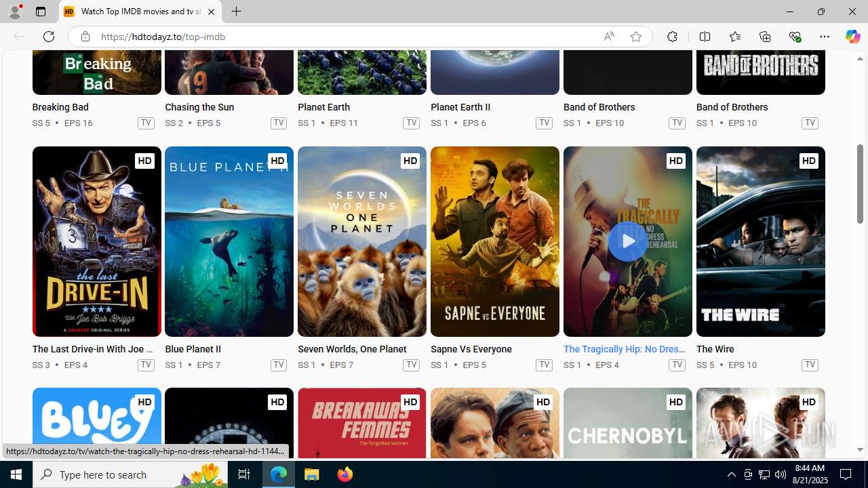Viewport: 868px width, 488px height.
Task: Open Seven Worlds, One Planet title link
Action: [352, 349]
